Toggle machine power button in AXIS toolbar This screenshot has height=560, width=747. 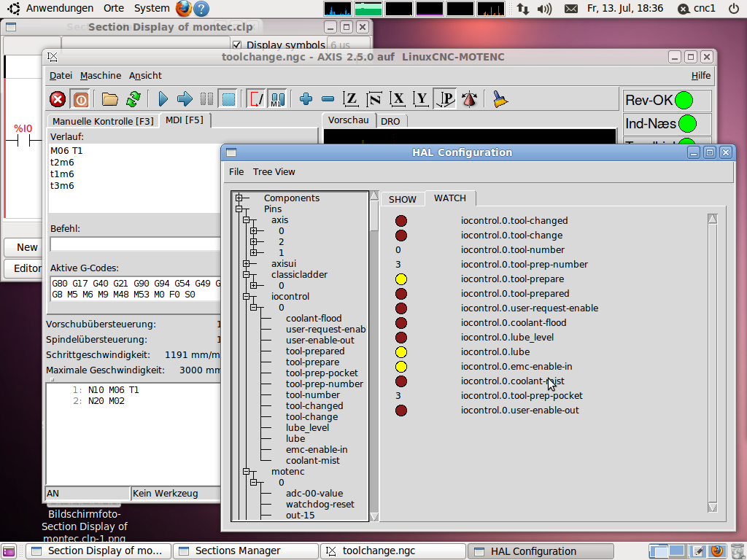80,99
